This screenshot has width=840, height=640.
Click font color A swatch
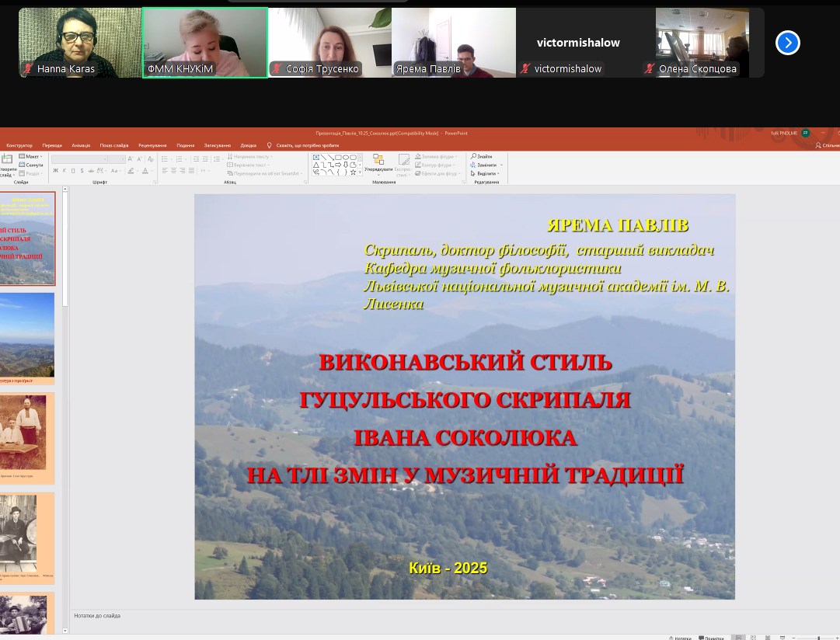[145, 171]
